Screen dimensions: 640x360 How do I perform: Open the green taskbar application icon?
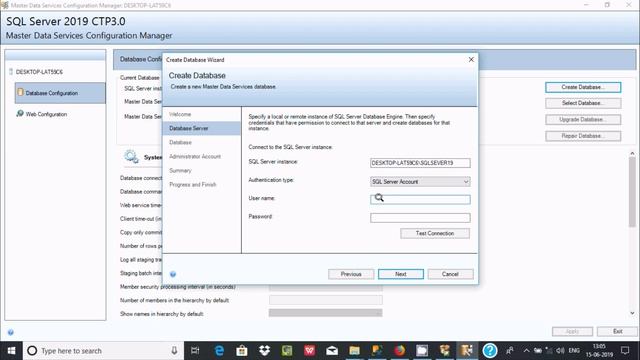tap(287, 351)
